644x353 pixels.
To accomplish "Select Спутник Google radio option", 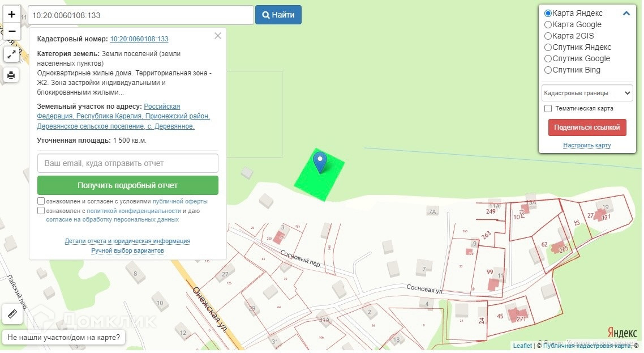I will coord(548,58).
